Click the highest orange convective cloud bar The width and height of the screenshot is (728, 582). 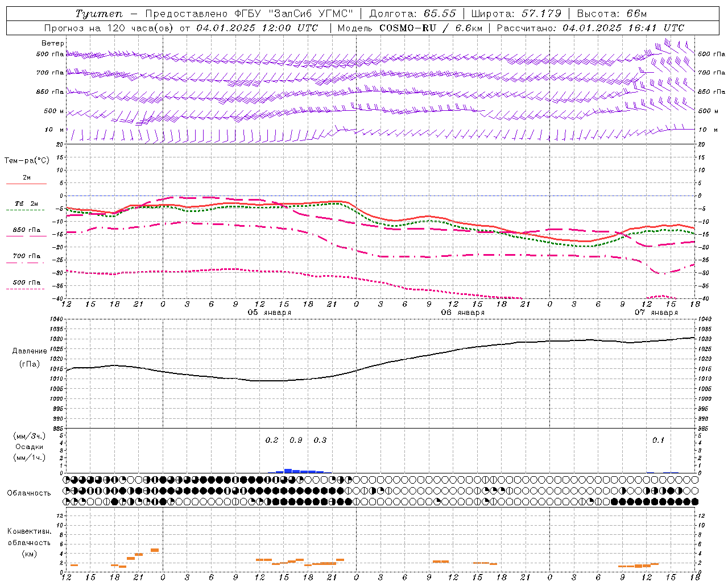point(155,550)
